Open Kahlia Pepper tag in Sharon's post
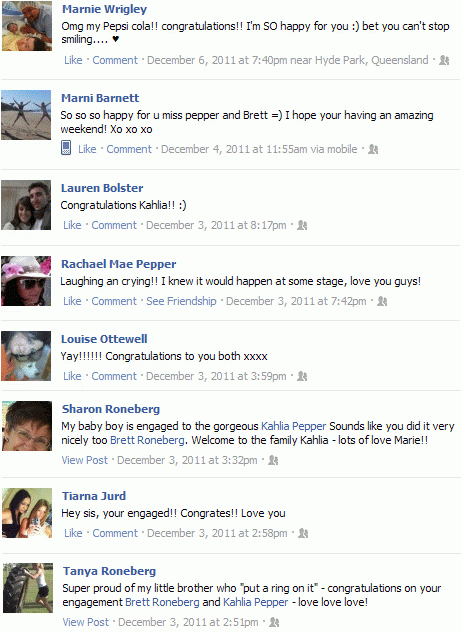This screenshot has width=461, height=632. point(293,426)
